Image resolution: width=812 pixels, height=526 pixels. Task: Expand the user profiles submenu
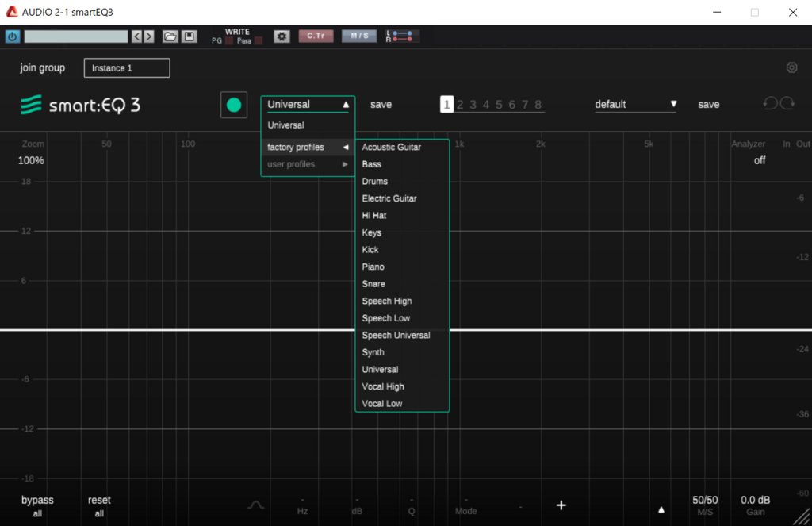308,164
